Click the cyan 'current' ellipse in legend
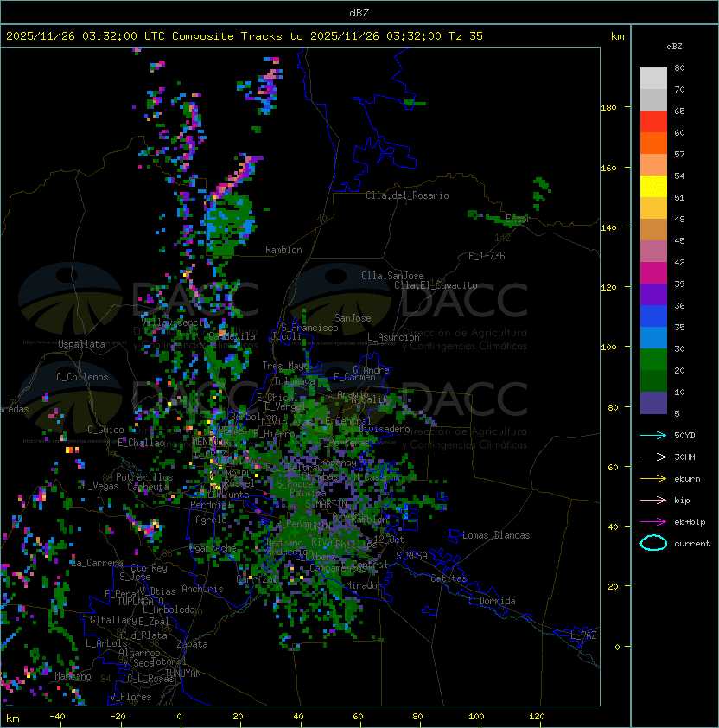 click(653, 543)
